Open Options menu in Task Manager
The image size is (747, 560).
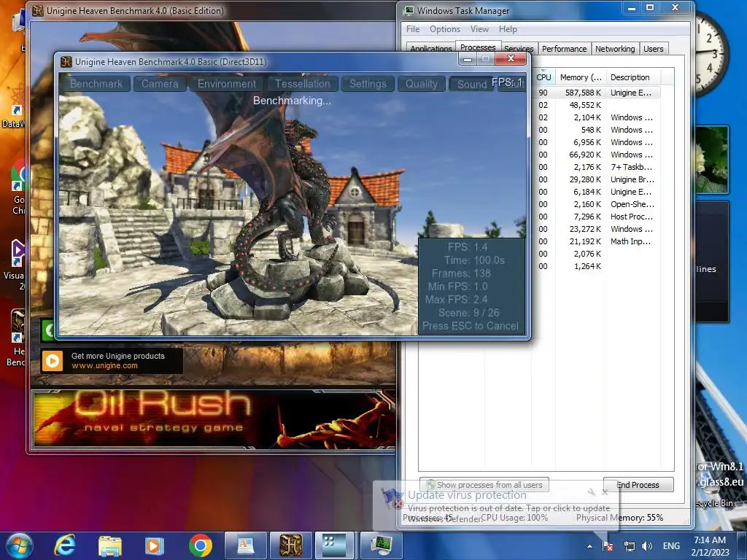tap(445, 29)
